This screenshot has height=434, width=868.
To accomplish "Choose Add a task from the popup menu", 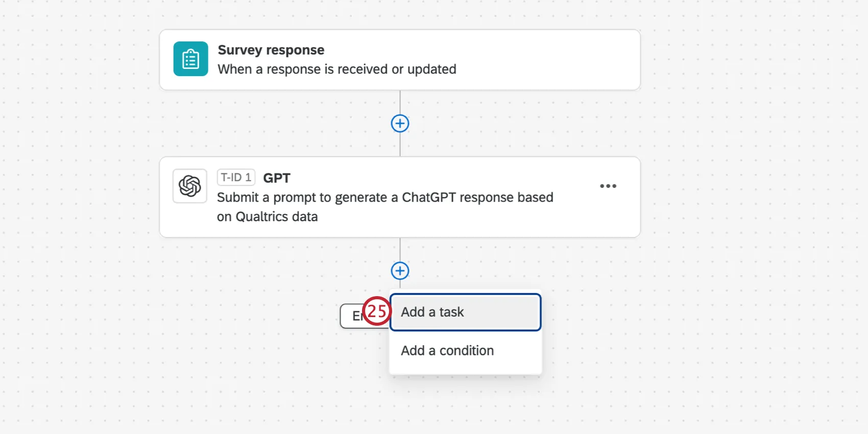I will point(432,312).
